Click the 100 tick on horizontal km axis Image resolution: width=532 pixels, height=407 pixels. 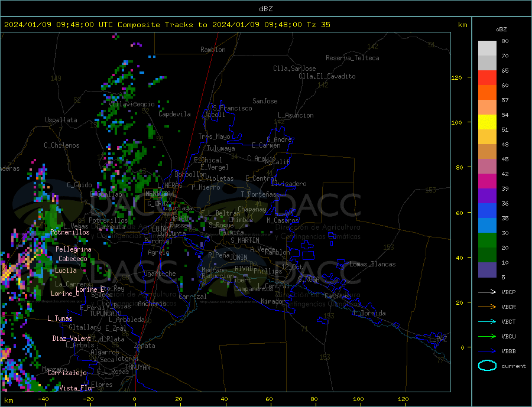point(359,399)
